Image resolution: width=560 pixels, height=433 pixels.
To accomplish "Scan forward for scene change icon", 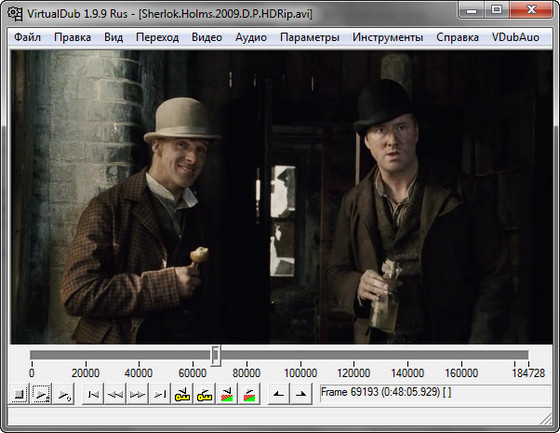I will tap(249, 394).
